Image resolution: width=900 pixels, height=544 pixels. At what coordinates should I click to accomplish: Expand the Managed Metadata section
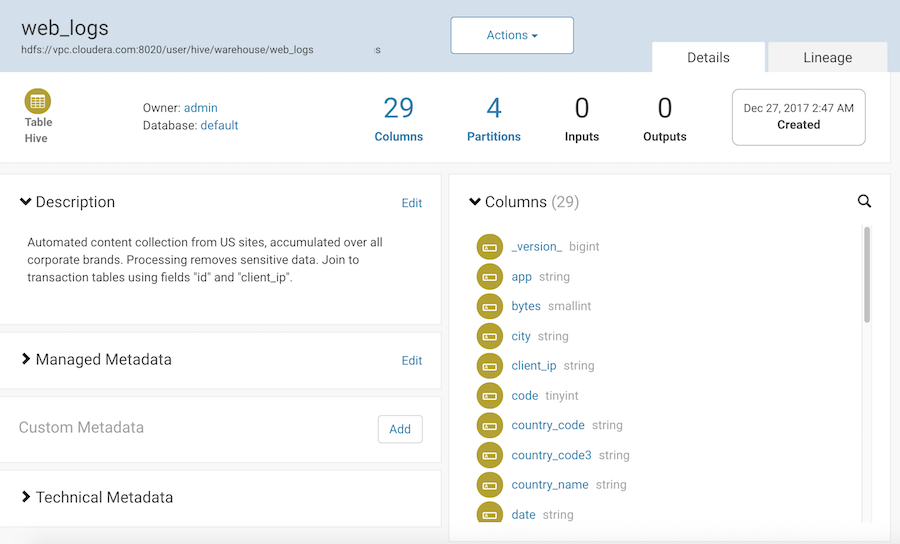point(26,359)
